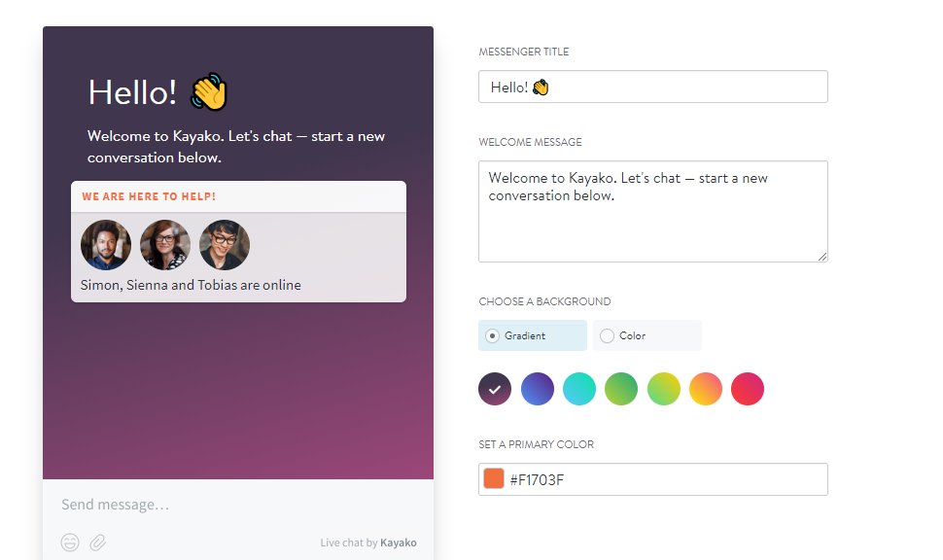Click the welcome message text in preview
Viewport: 943px width, 560px height.
(x=236, y=147)
